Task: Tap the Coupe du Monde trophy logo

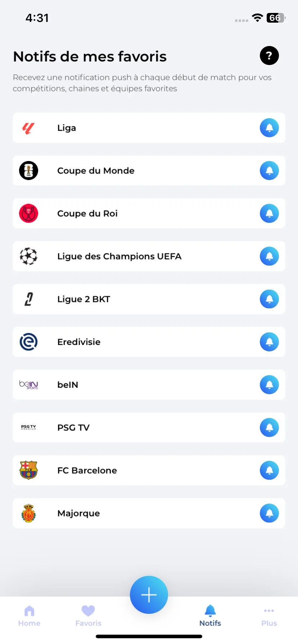Action: [28, 171]
